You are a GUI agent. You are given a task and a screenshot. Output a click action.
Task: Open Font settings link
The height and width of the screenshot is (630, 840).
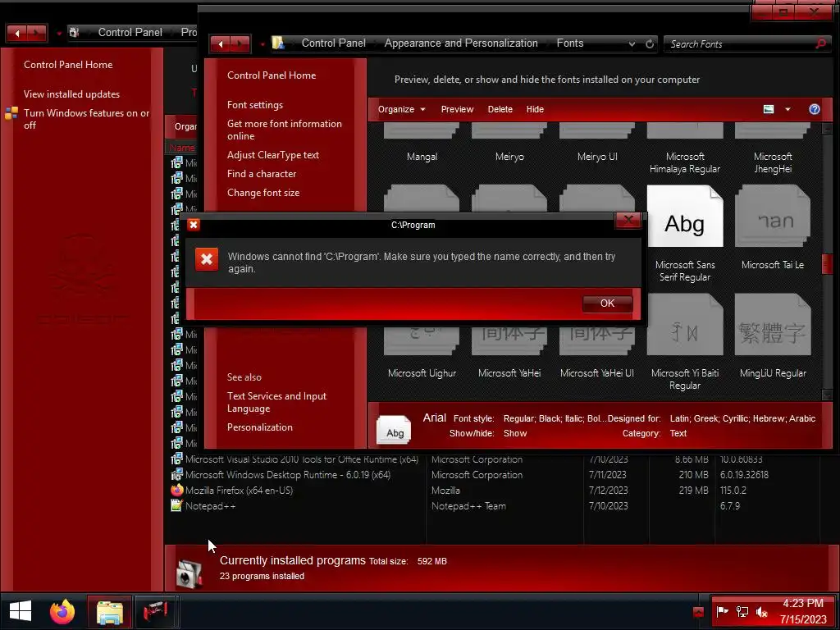254,105
